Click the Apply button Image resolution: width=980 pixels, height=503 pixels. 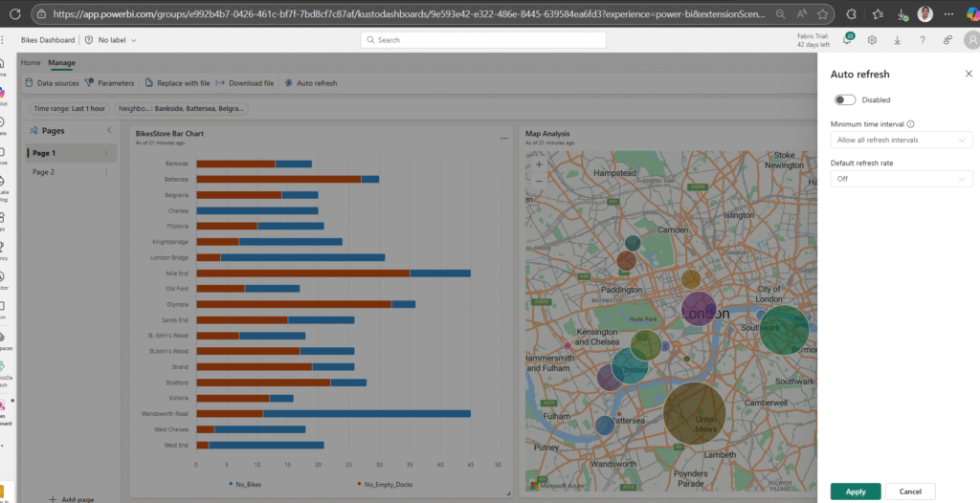pyautogui.click(x=855, y=492)
